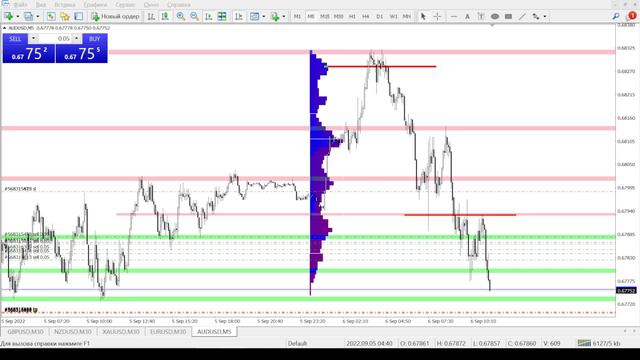Open the red notification alert icon
Screen dimensions: 640x360
click(631, 16)
